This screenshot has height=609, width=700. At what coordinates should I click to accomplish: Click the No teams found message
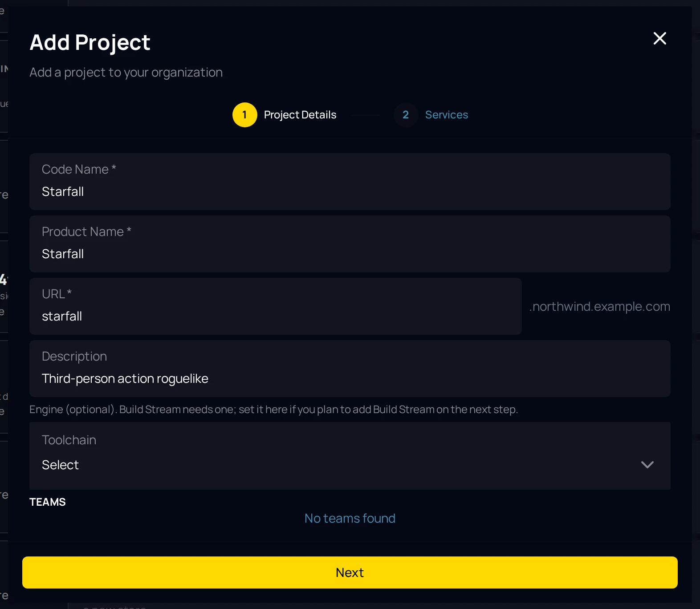[x=350, y=518]
